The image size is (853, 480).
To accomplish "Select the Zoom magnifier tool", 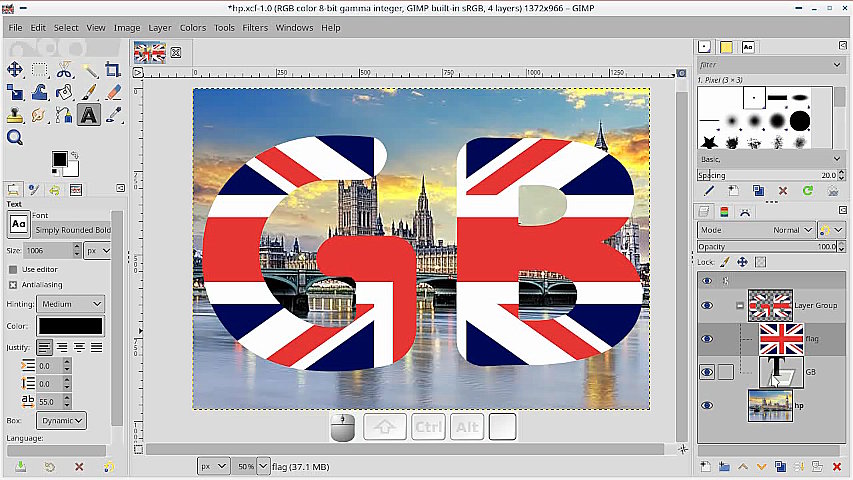I will point(15,138).
